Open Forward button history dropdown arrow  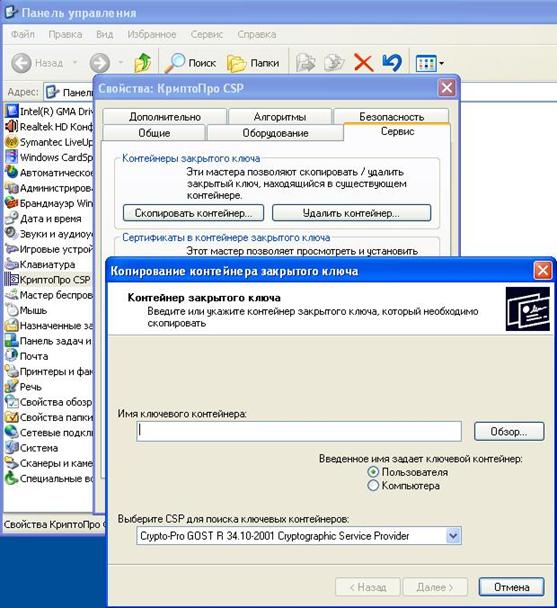pos(121,62)
